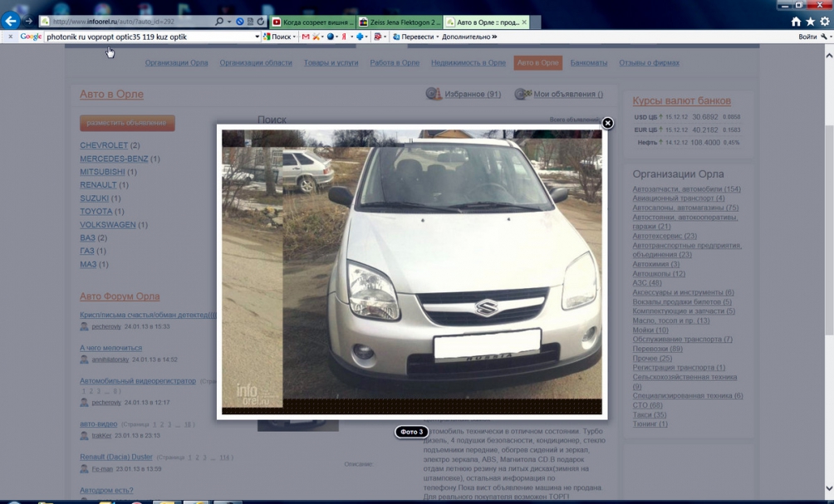Screen dimensions: 834x504
Task: Open the browser Home page icon
Action: point(796,22)
